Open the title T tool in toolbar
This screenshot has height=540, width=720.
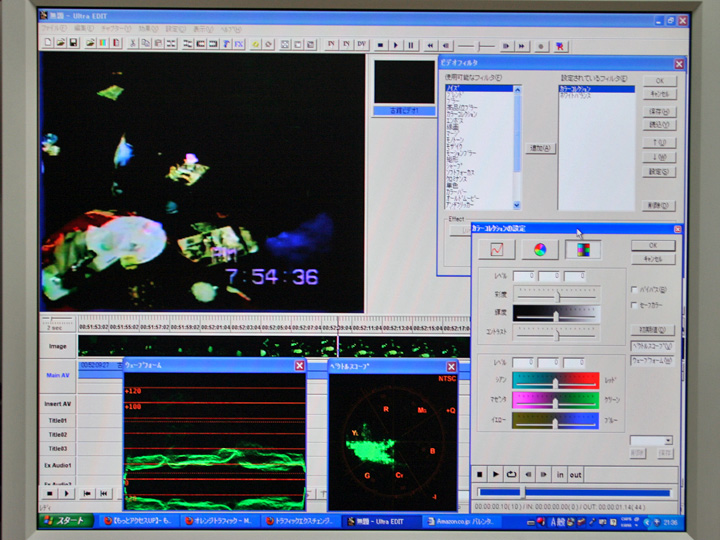tap(226, 44)
